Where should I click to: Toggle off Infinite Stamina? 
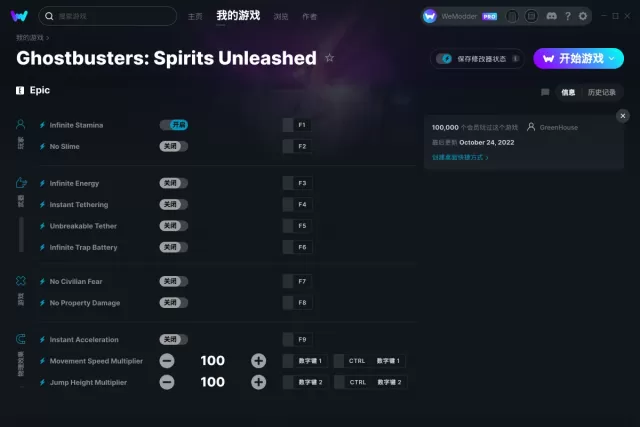click(173, 125)
